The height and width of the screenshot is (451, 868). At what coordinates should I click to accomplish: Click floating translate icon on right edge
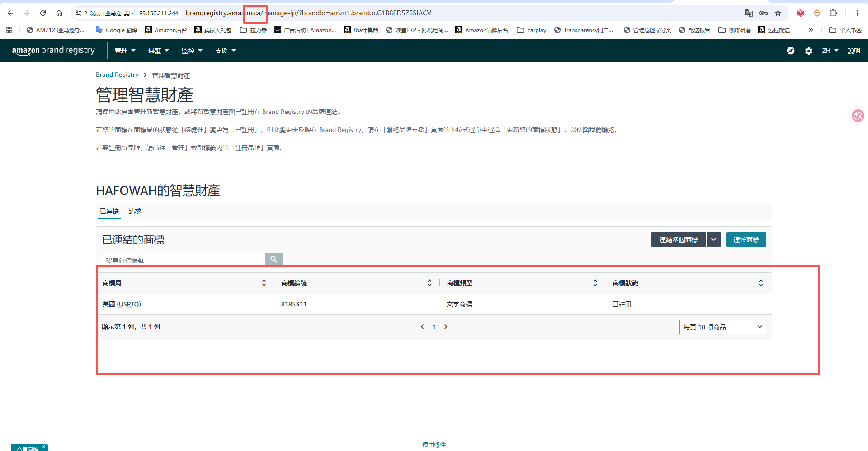(858, 116)
